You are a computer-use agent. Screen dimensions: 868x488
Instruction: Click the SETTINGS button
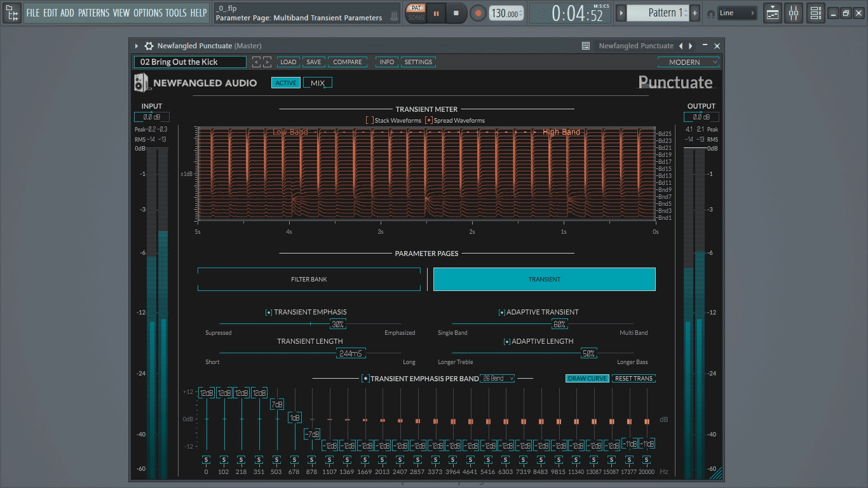click(418, 62)
